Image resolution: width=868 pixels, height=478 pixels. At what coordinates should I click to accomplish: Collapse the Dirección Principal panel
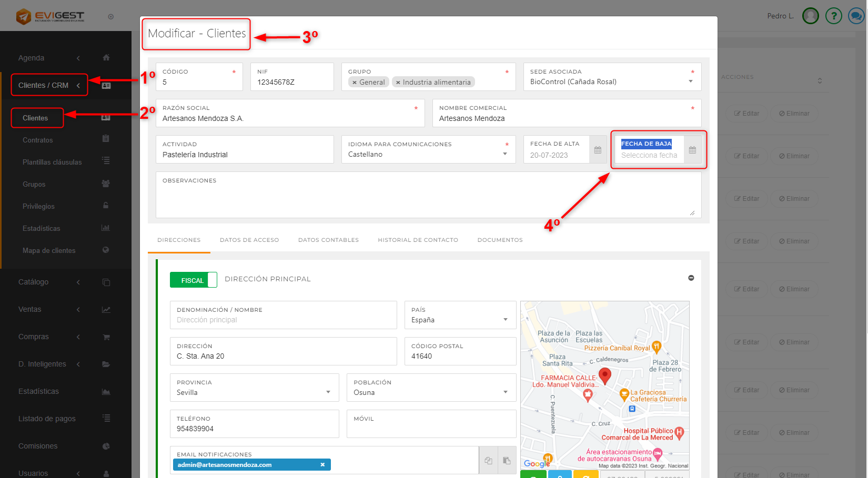(x=691, y=278)
